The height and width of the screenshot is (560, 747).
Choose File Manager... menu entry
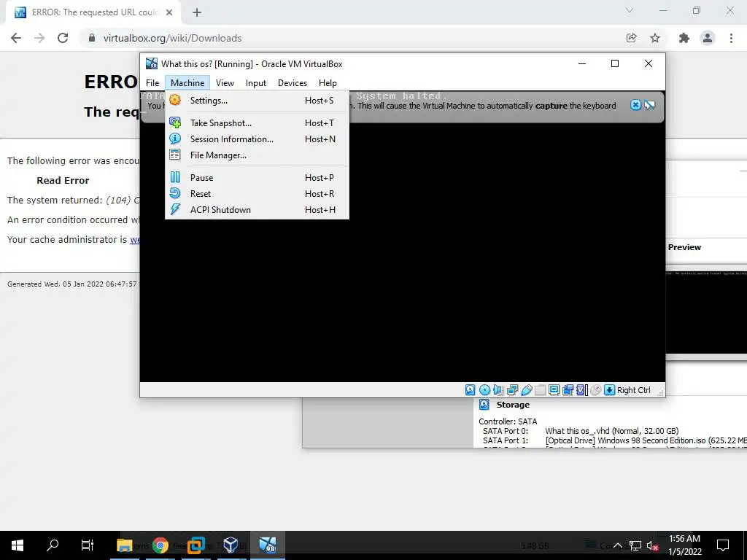tap(257, 155)
